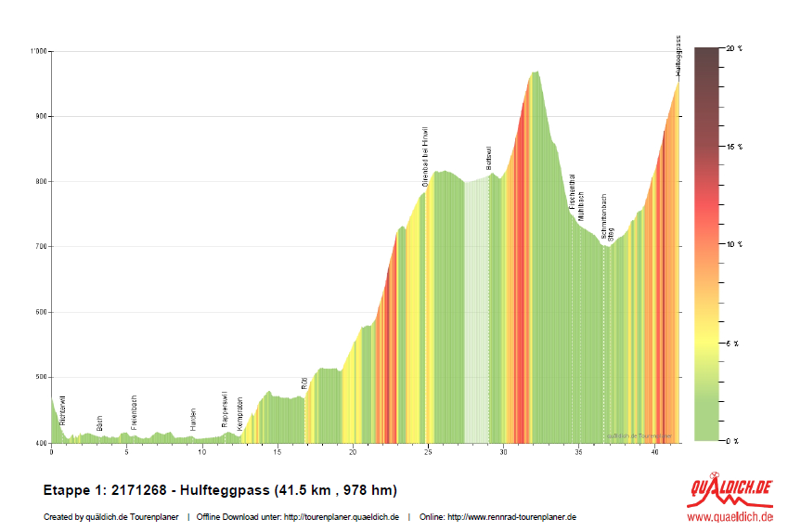The width and height of the screenshot is (788, 532).
Task: Click the 20 km tick on distance axis
Action: coord(353,452)
